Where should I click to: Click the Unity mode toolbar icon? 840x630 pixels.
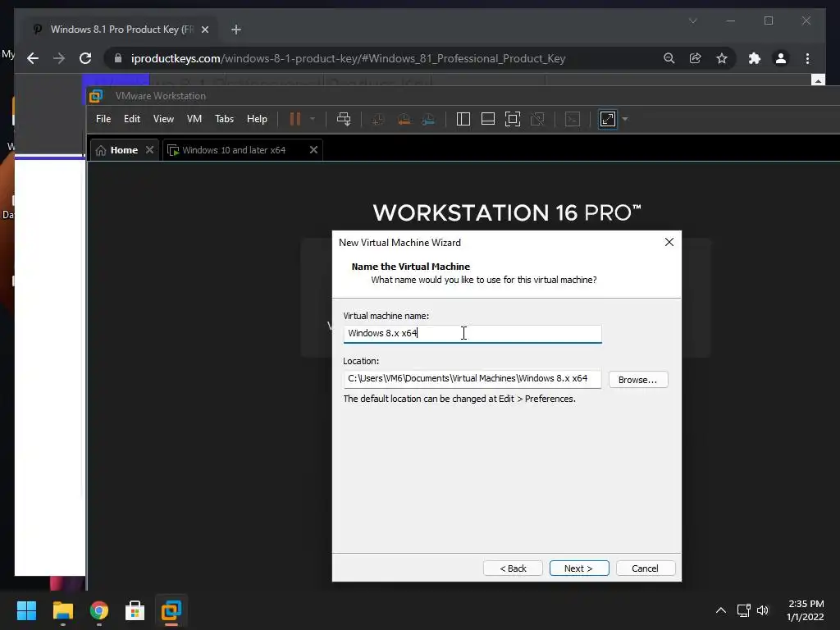[537, 119]
